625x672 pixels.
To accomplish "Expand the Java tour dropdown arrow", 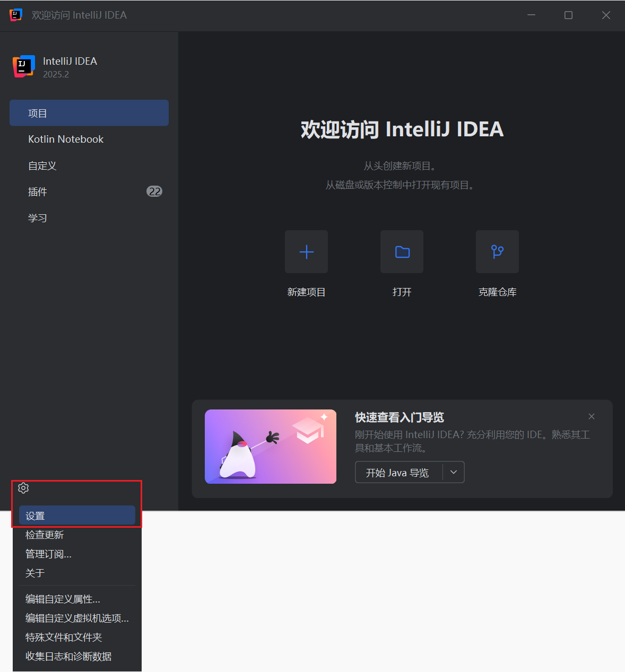I will pyautogui.click(x=454, y=472).
